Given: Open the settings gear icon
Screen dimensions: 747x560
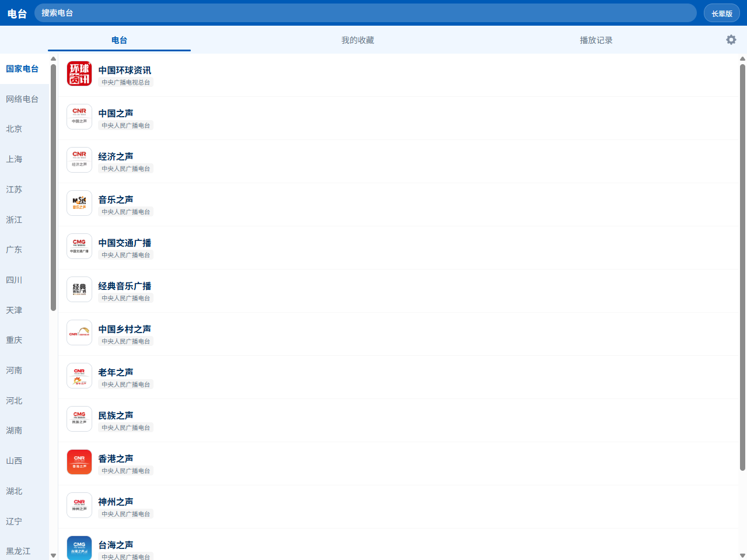Looking at the screenshot, I should coord(731,40).
